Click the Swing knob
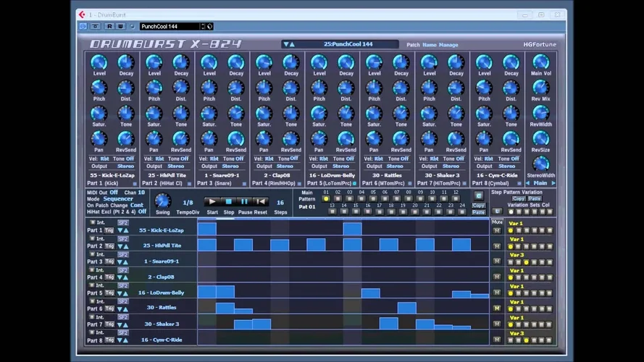The image size is (644, 362). click(x=163, y=201)
